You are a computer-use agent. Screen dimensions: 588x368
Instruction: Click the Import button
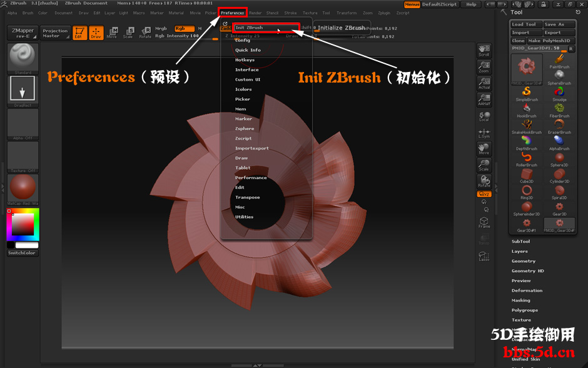527,33
